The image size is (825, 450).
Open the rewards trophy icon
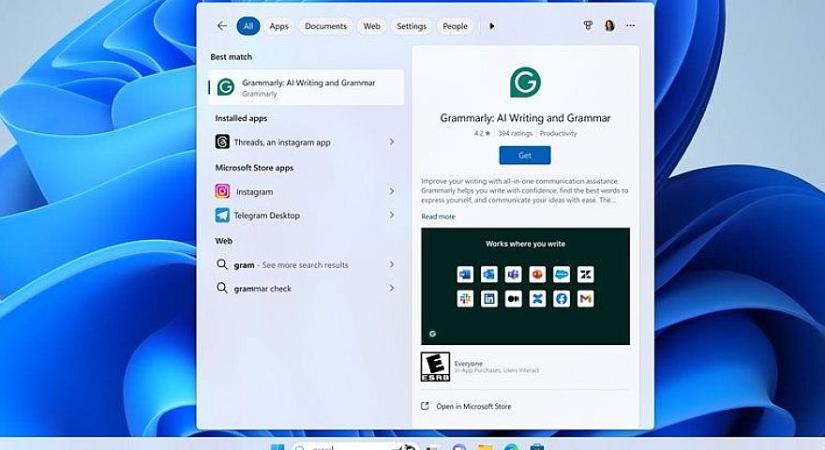click(588, 25)
